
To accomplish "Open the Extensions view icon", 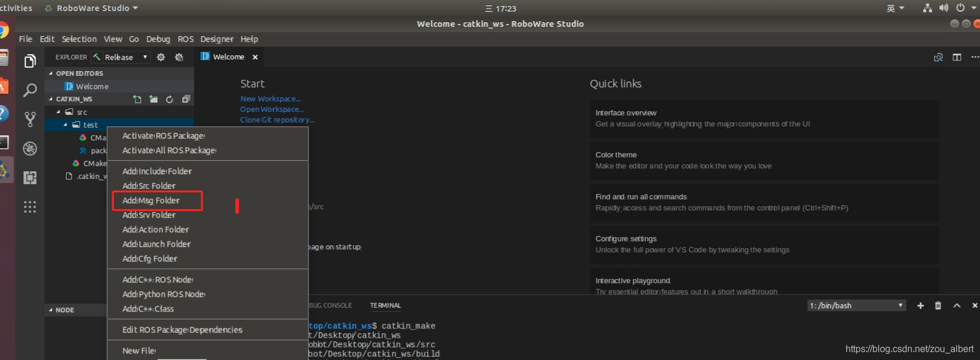I will tap(30, 178).
